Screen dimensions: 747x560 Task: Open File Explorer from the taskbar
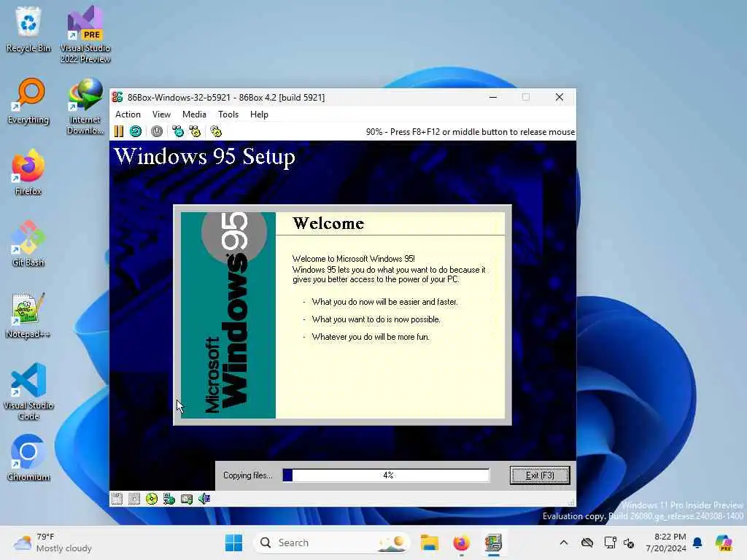tap(429, 542)
